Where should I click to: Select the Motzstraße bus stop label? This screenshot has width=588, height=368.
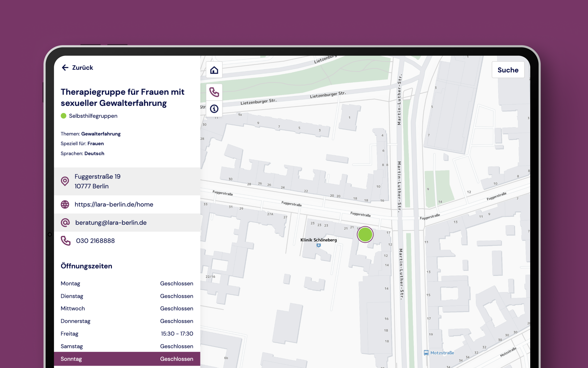442,353
